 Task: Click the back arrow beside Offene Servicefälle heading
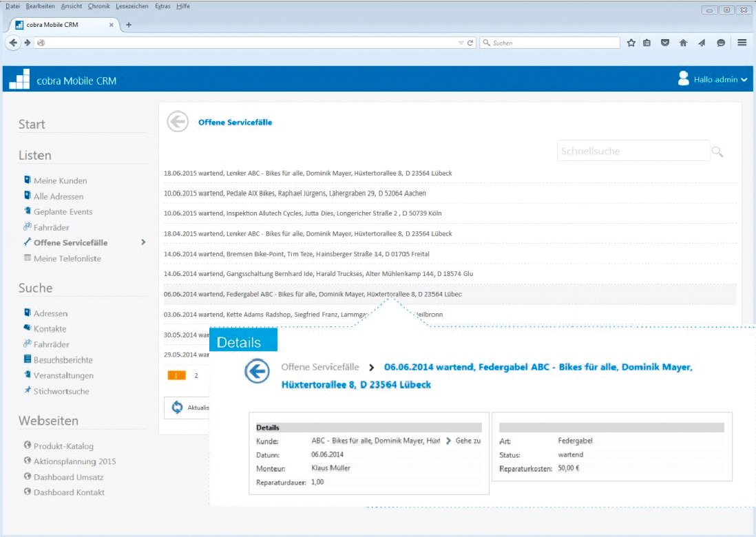178,122
